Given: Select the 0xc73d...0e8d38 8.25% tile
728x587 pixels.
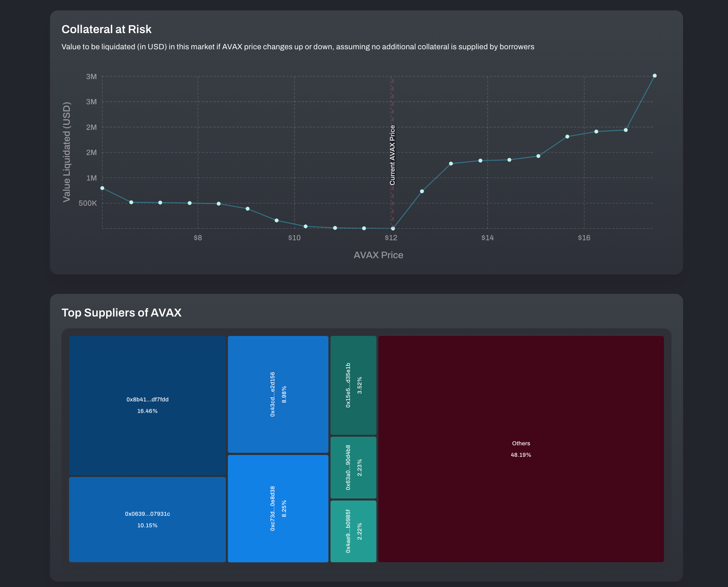Looking at the screenshot, I should (x=278, y=508).
